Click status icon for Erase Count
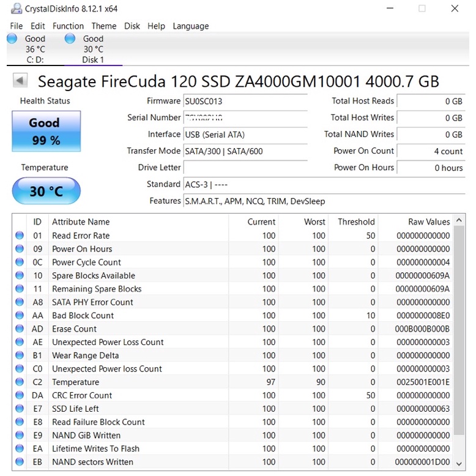The height and width of the screenshot is (476, 476). click(x=20, y=329)
